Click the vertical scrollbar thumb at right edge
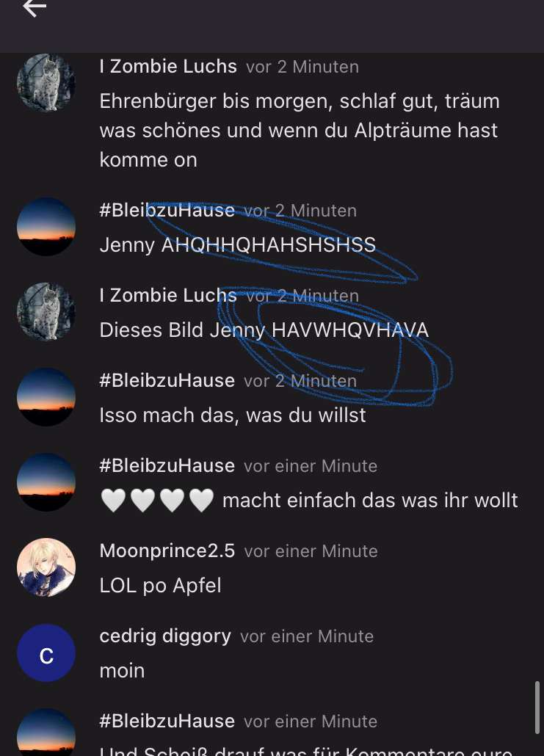 [537, 708]
